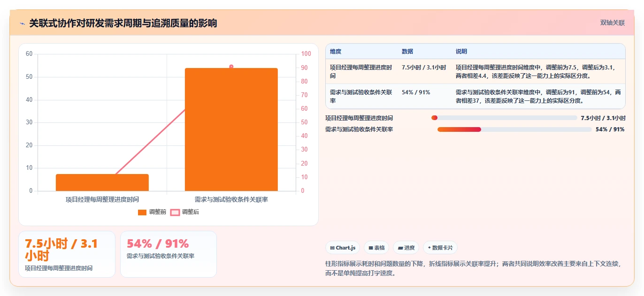
Task: Click the left axis value 60
Action: 29,54
